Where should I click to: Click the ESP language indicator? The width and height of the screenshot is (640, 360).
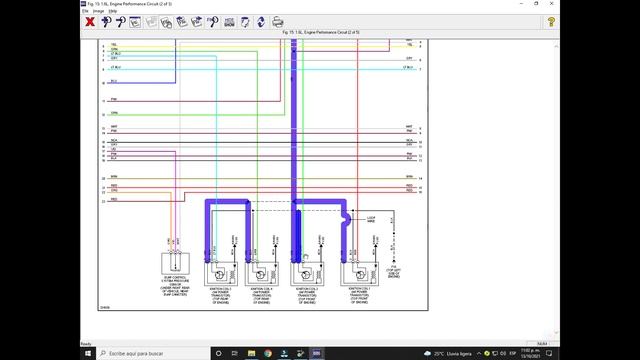[513, 353]
